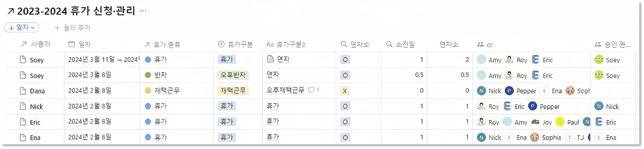
Task: Click the 연차소 rollup header with magnifier
Action: [355, 44]
